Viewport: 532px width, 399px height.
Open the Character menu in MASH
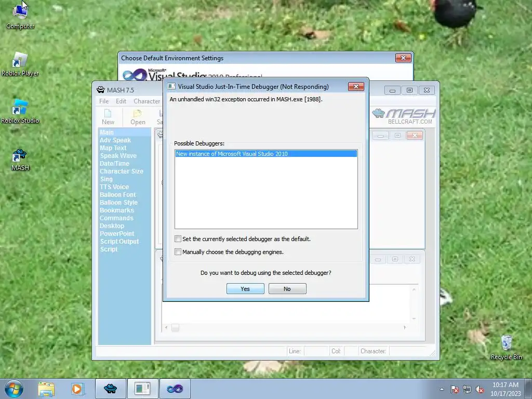(x=147, y=101)
